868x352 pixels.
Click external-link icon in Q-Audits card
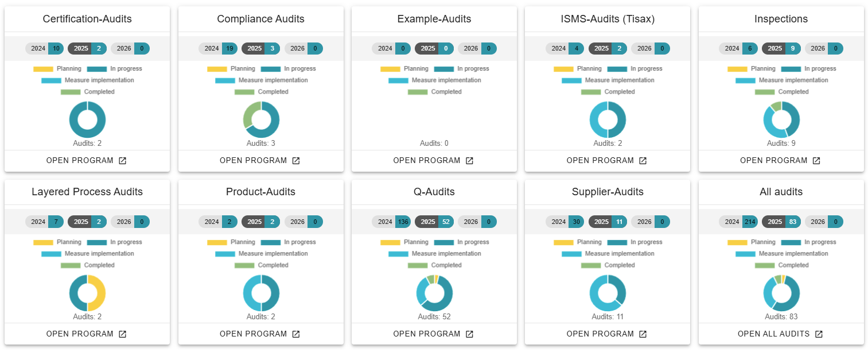pyautogui.click(x=469, y=334)
